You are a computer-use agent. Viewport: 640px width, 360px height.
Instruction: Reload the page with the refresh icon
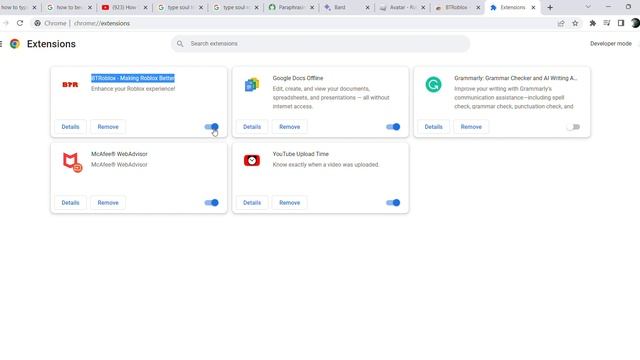[20, 23]
